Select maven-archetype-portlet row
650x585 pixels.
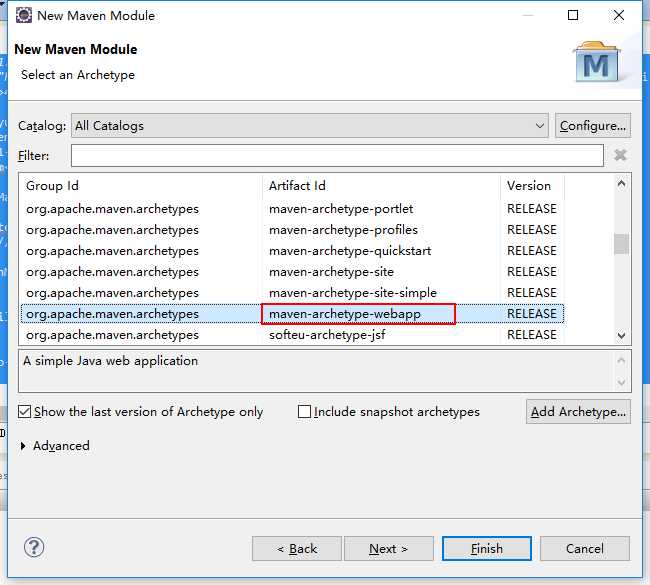point(292,209)
